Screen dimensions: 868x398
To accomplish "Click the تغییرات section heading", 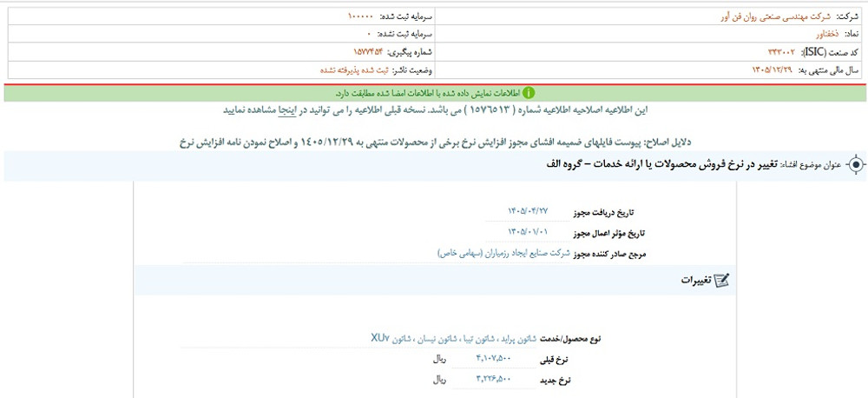I will [x=696, y=281].
